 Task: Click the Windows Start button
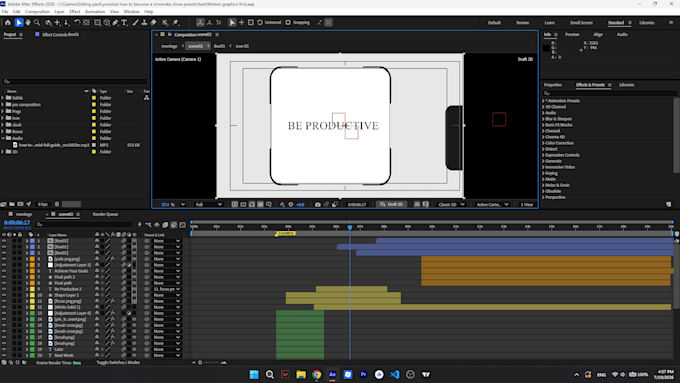click(254, 374)
